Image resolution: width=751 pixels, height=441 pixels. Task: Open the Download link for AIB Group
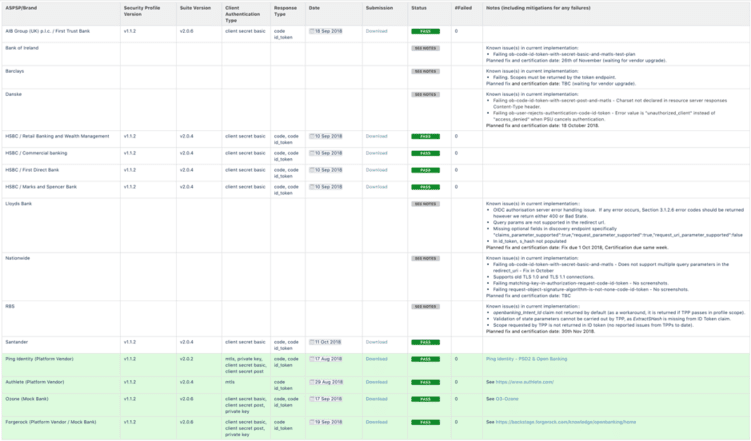pyautogui.click(x=376, y=31)
